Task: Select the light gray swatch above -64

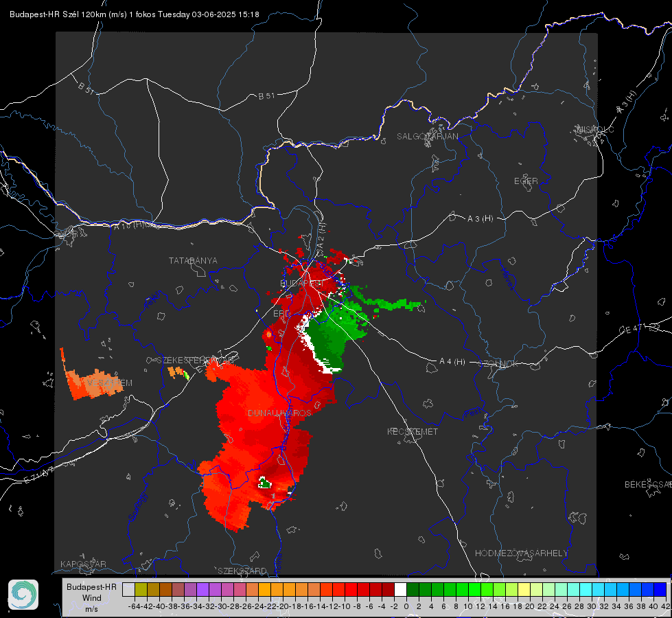Action: [x=128, y=589]
